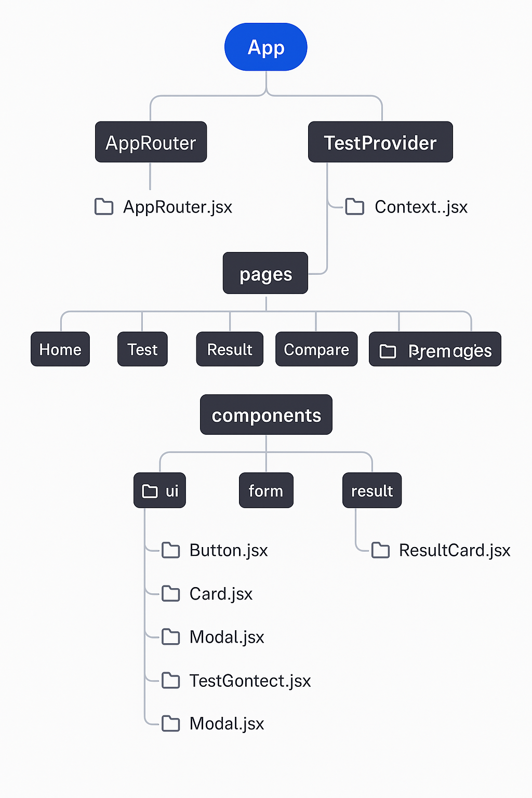
Task: Click the folder icon next to ResultCard.jsx
Action: [x=380, y=550]
